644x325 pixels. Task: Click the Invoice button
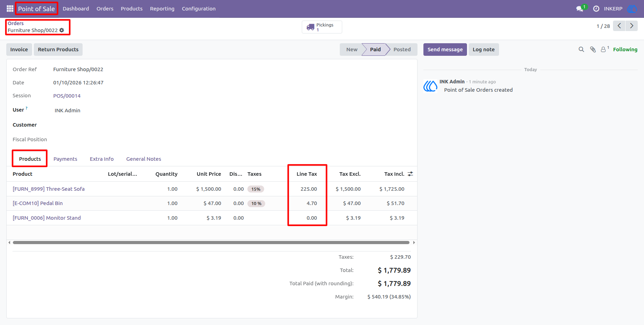pyautogui.click(x=19, y=50)
